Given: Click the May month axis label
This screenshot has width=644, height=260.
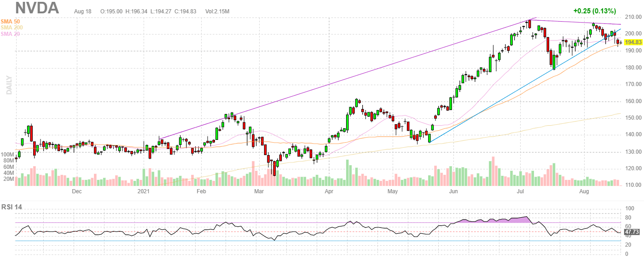Looking at the screenshot, I should [x=392, y=191].
